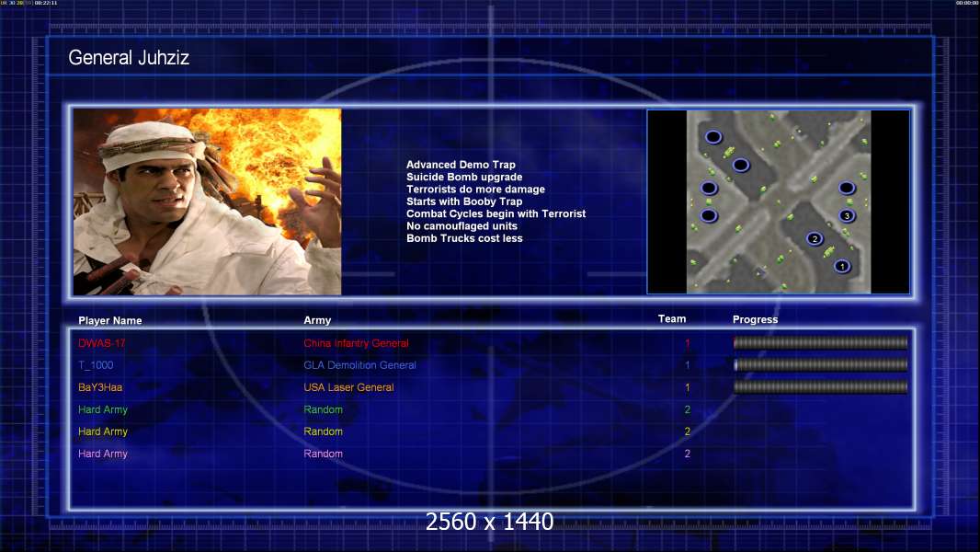The width and height of the screenshot is (980, 552).
Task: Select the DWAS-17 progress bar
Action: (x=821, y=342)
